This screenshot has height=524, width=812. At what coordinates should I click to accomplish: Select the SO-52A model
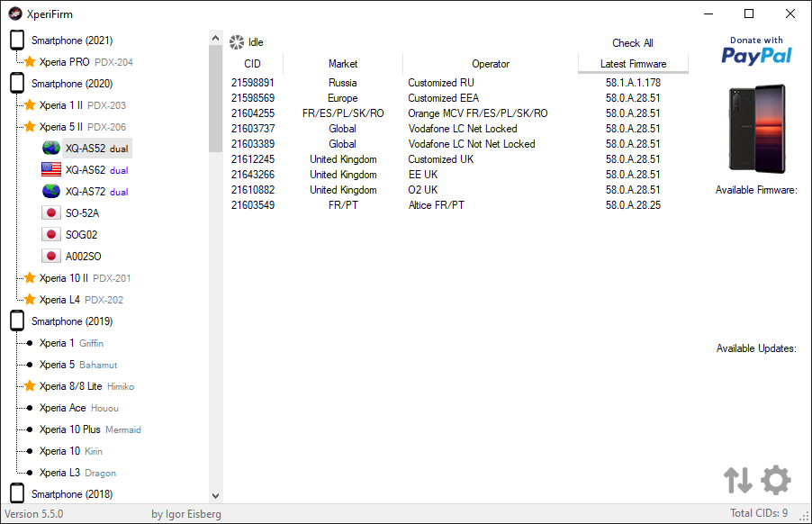(x=82, y=213)
